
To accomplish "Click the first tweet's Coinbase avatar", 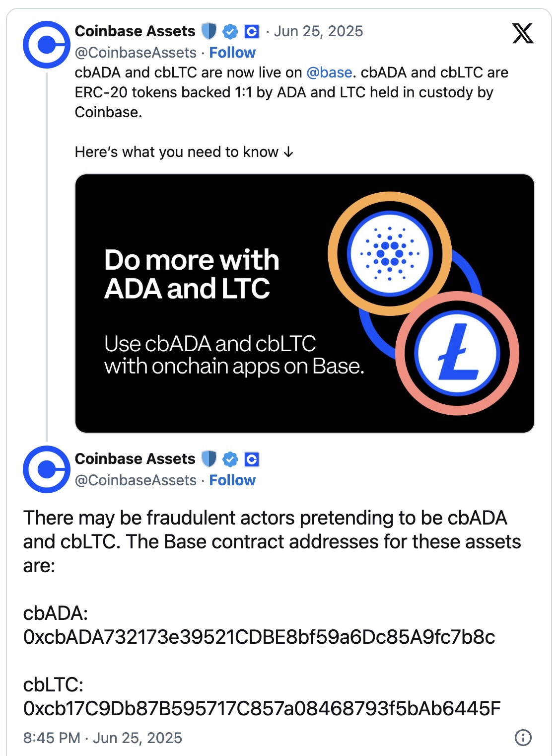I will coord(47,45).
